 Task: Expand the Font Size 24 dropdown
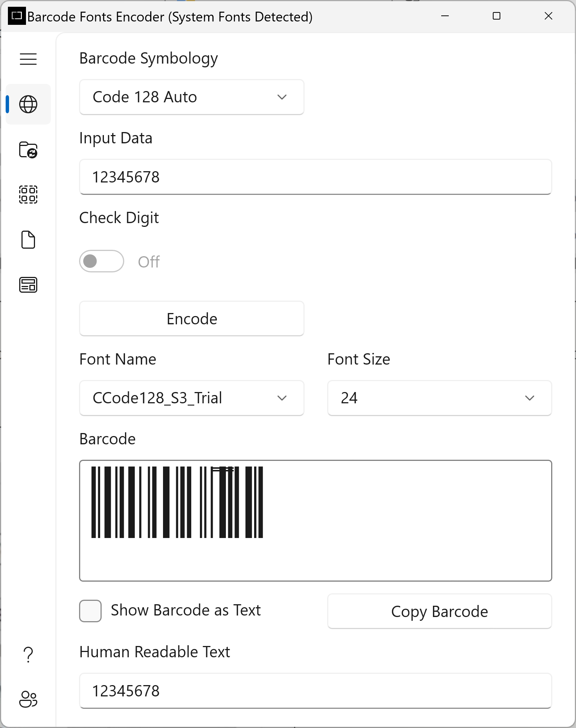click(439, 398)
